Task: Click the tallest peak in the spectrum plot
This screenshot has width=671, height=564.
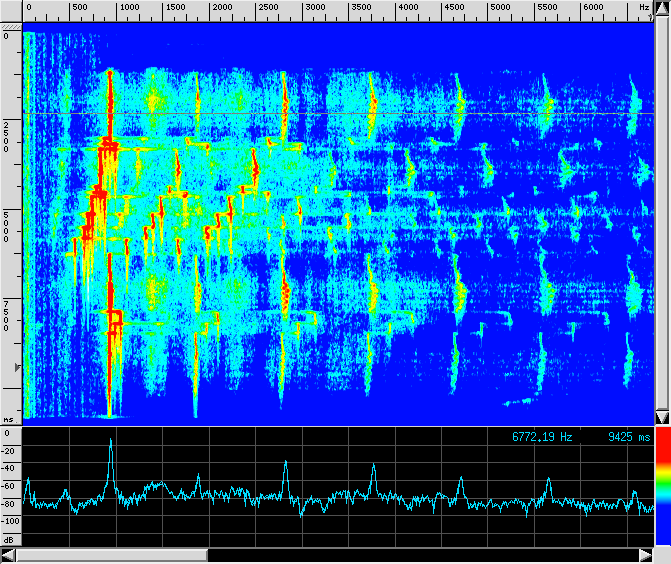Action: 111,441
